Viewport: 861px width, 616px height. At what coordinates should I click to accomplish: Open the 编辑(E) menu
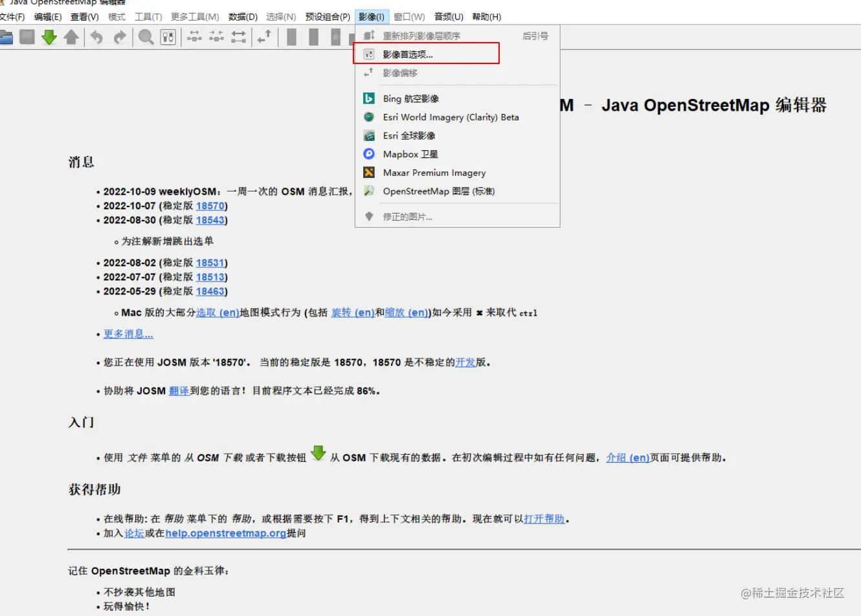click(48, 17)
